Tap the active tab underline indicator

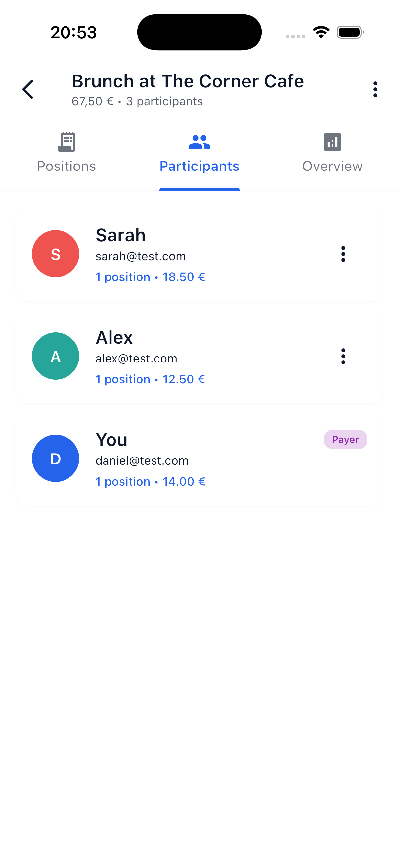tap(199, 190)
